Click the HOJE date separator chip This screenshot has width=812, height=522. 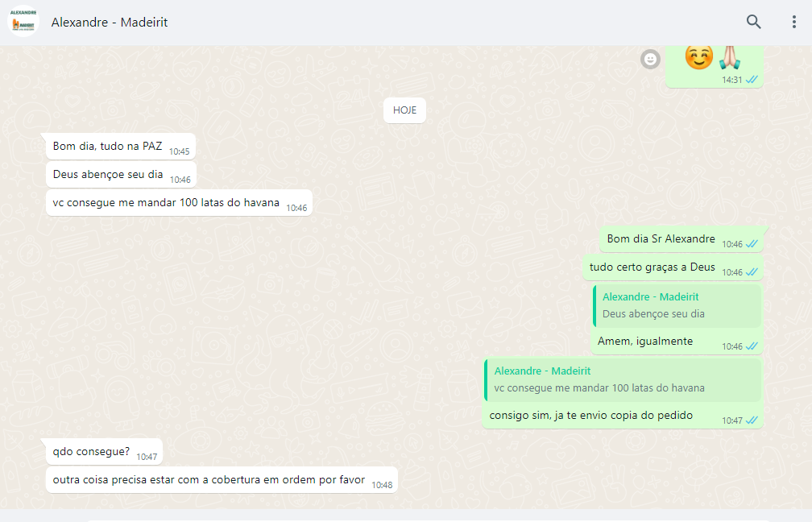(404, 110)
